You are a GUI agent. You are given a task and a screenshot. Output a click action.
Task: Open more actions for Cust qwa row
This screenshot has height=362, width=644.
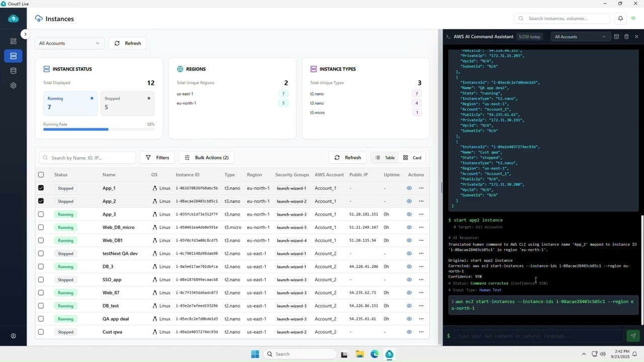tap(421, 332)
